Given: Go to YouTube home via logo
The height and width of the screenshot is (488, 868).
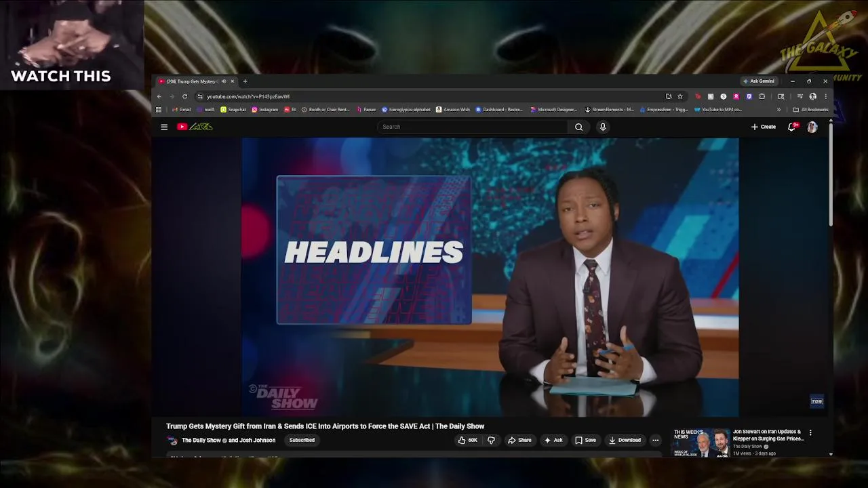Looking at the screenshot, I should [x=195, y=127].
